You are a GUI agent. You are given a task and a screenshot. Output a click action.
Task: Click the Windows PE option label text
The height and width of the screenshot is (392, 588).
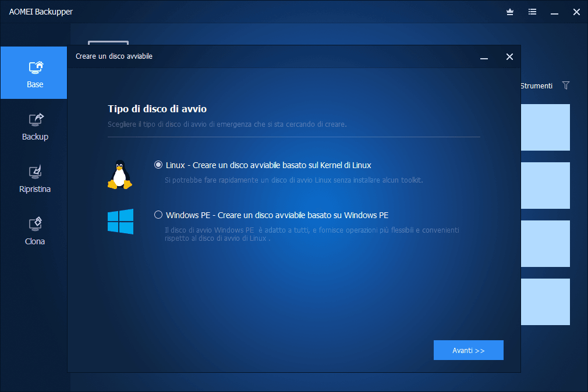pos(277,215)
